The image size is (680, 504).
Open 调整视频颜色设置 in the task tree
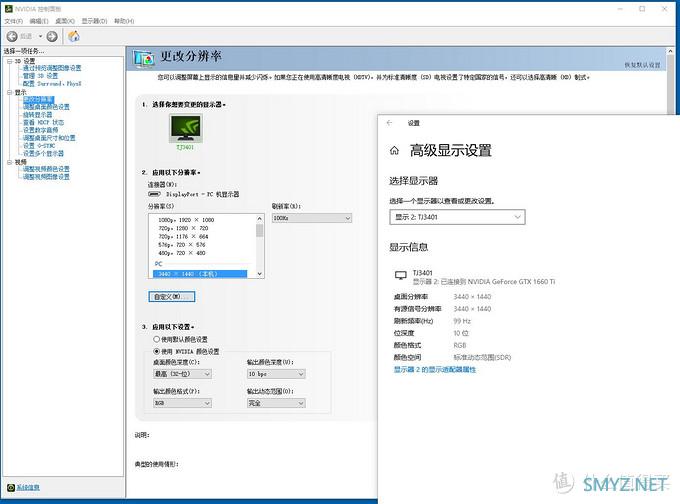point(46,169)
